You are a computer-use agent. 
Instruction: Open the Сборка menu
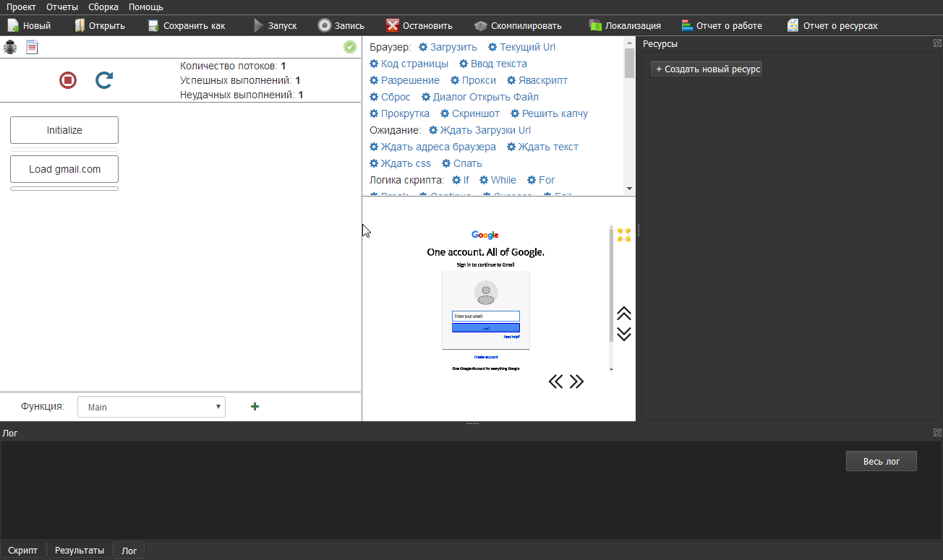pyautogui.click(x=103, y=7)
